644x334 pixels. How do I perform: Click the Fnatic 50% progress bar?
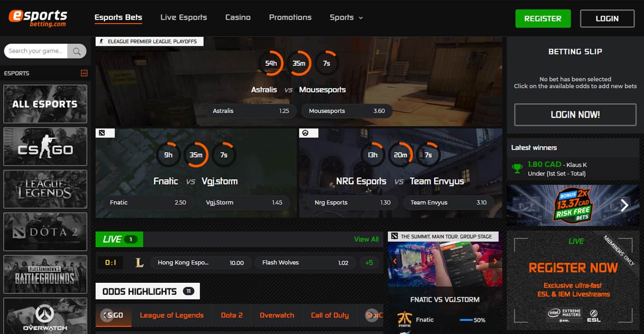click(x=466, y=320)
